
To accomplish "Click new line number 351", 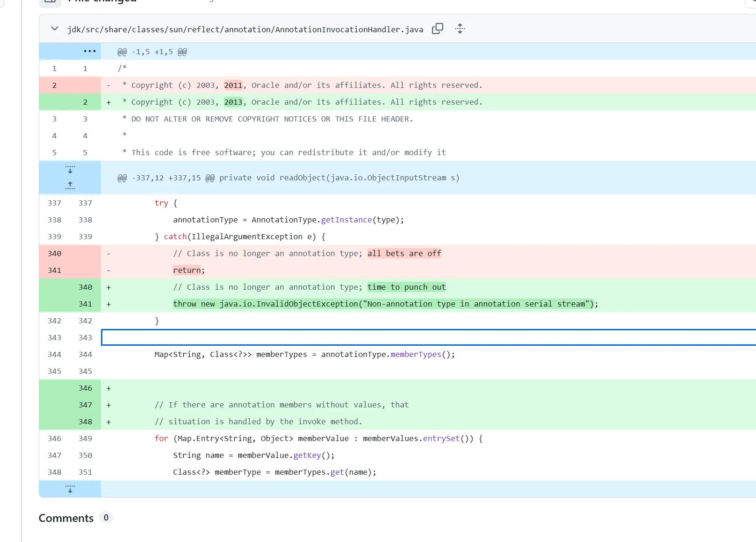I will click(86, 472).
